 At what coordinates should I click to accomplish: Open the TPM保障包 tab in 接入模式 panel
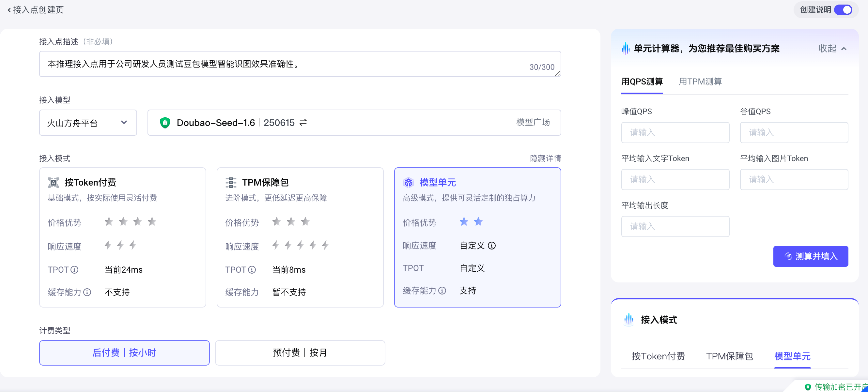click(x=729, y=356)
